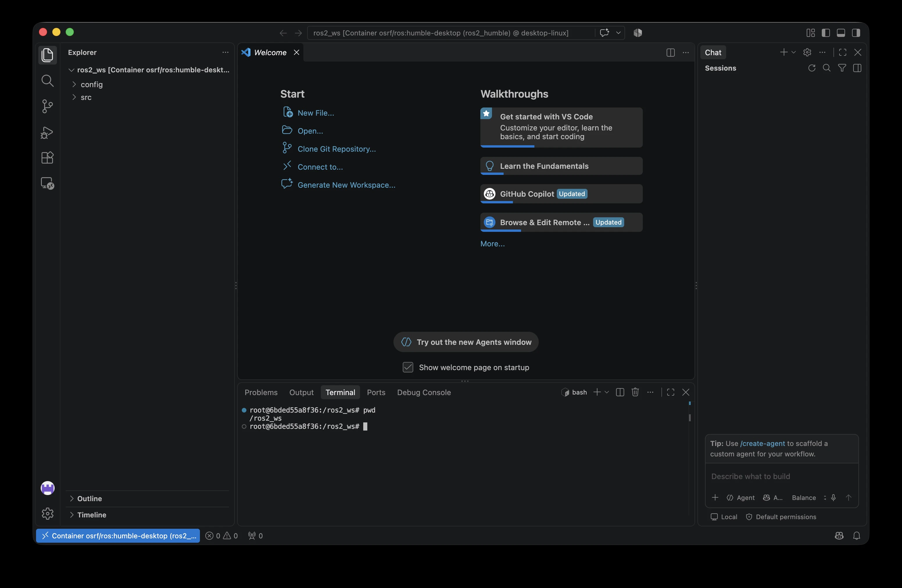Toggle the secondary side bar visibility
902x588 pixels.
pyautogui.click(x=856, y=33)
